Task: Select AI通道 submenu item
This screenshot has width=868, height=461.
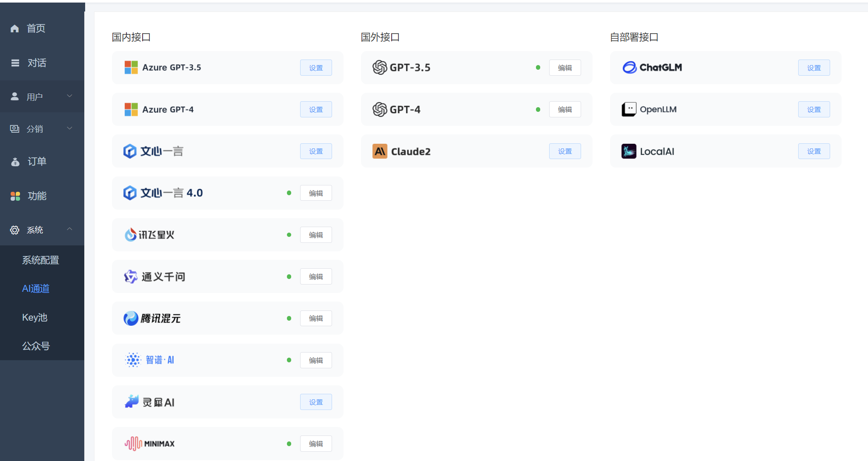Action: tap(36, 289)
